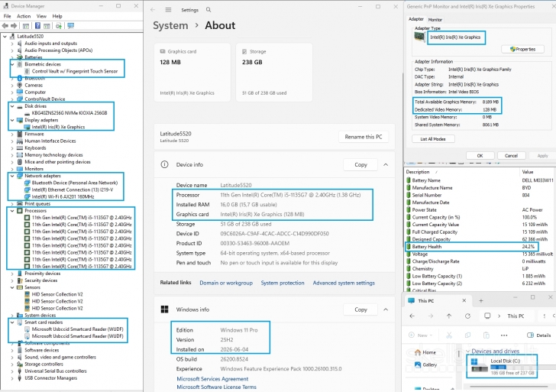Collapse the Windows info section chevron
The image size is (556, 392).
tap(386, 309)
